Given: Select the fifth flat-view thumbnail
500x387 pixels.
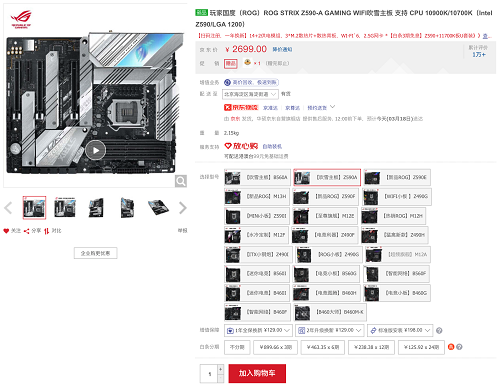Looking at the screenshot, I should [158, 208].
